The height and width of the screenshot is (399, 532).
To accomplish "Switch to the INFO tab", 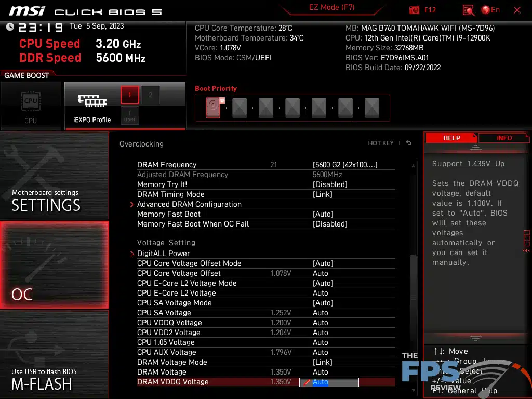I will 504,138.
